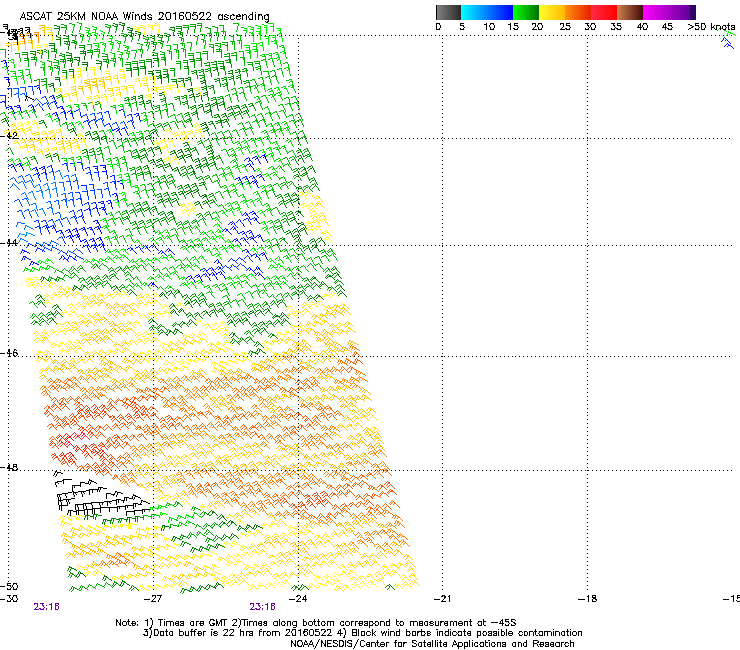Click the '>50 knots' legend label

click(x=711, y=27)
